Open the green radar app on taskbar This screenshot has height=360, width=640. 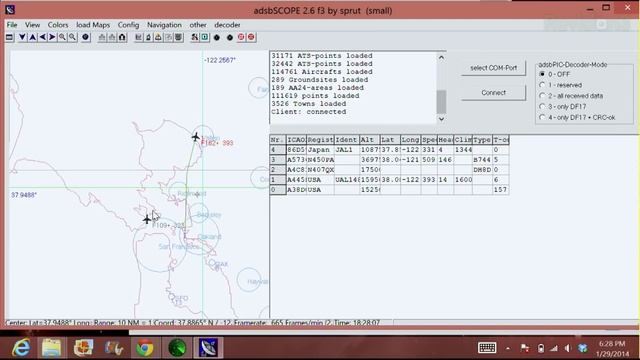pyautogui.click(x=177, y=348)
